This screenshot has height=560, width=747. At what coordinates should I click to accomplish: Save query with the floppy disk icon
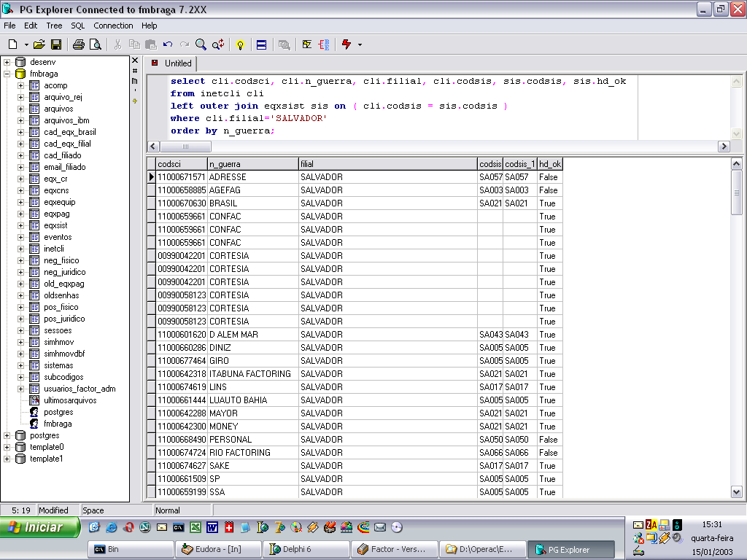pyautogui.click(x=56, y=44)
